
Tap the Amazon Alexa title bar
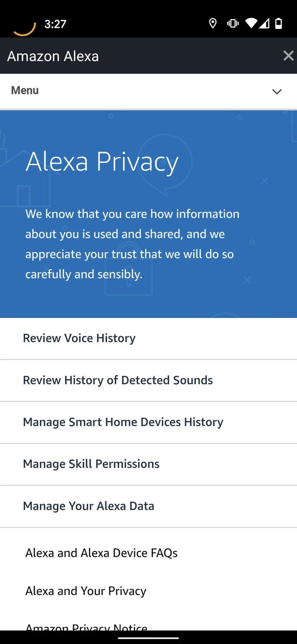53,56
